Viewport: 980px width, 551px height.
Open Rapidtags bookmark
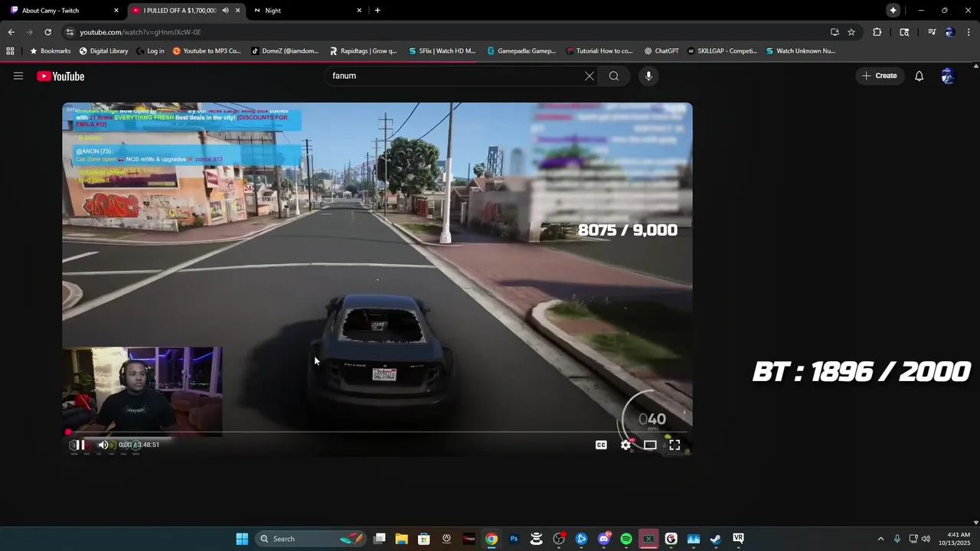(x=364, y=51)
